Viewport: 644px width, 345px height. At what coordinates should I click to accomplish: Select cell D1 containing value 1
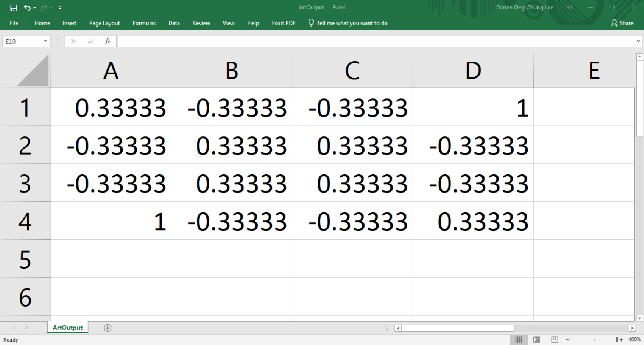pos(473,107)
